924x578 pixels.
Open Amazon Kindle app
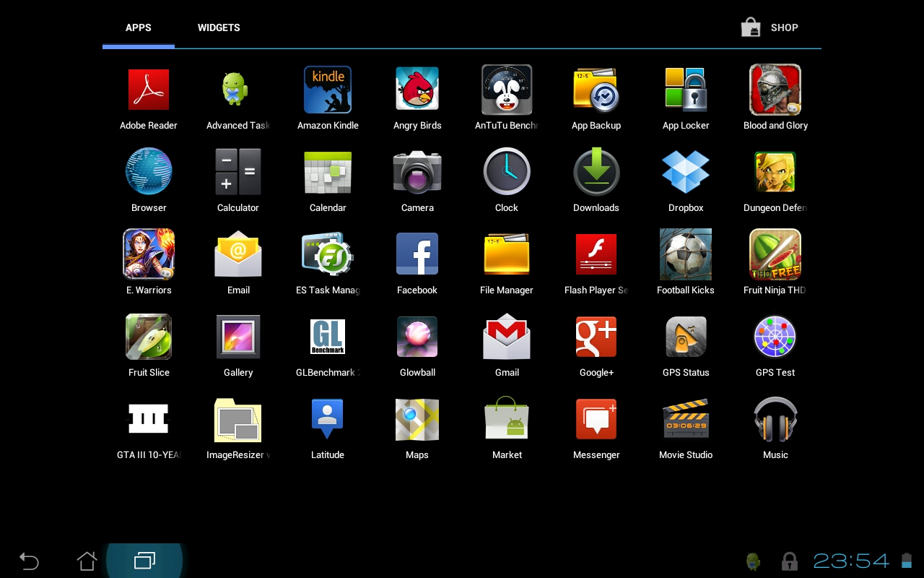[328, 90]
